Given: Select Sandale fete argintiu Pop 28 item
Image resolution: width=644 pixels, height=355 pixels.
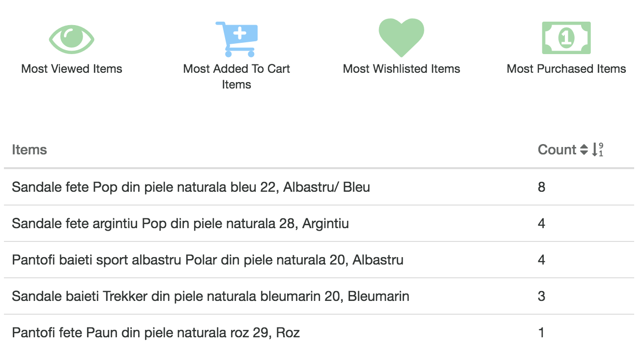Looking at the screenshot, I should [x=180, y=224].
